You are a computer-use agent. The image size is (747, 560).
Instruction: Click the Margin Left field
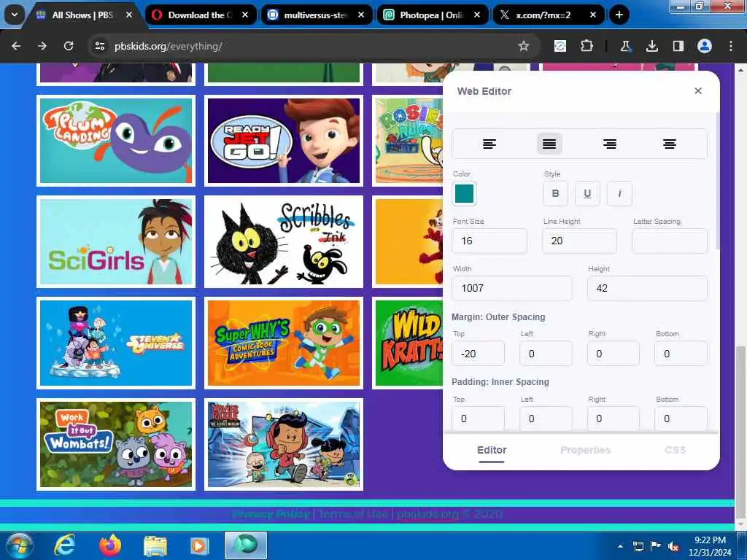[546, 354]
